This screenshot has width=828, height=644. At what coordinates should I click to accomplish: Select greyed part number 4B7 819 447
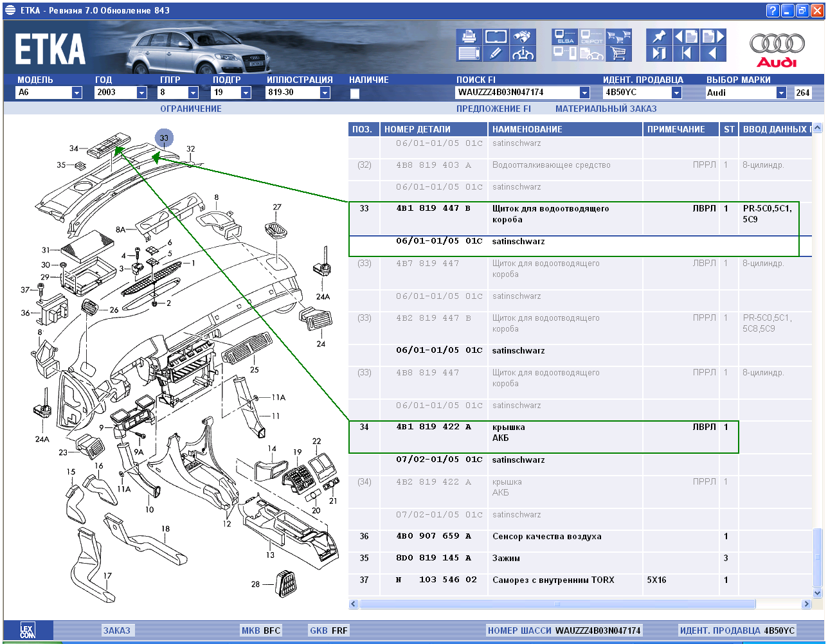(428, 263)
